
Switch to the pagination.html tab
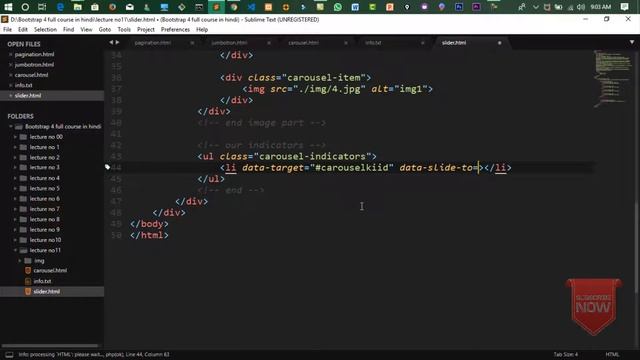(x=153, y=42)
